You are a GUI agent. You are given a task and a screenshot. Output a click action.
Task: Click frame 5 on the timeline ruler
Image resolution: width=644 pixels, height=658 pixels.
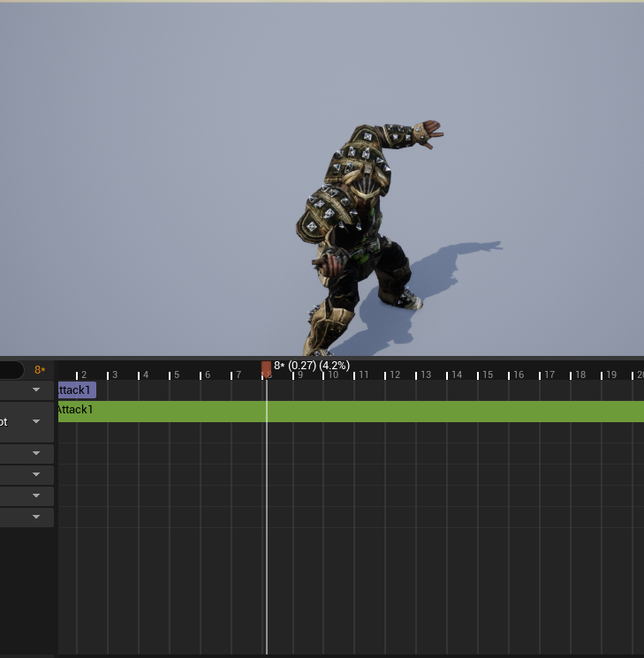(175, 374)
